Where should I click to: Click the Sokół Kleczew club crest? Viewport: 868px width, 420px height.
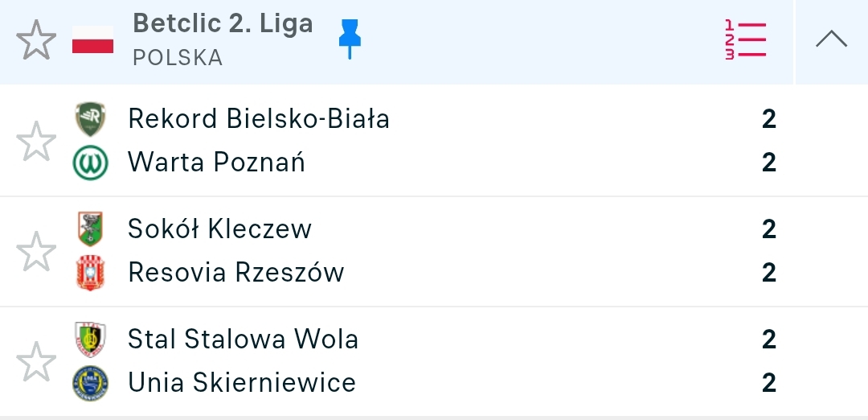coord(90,229)
